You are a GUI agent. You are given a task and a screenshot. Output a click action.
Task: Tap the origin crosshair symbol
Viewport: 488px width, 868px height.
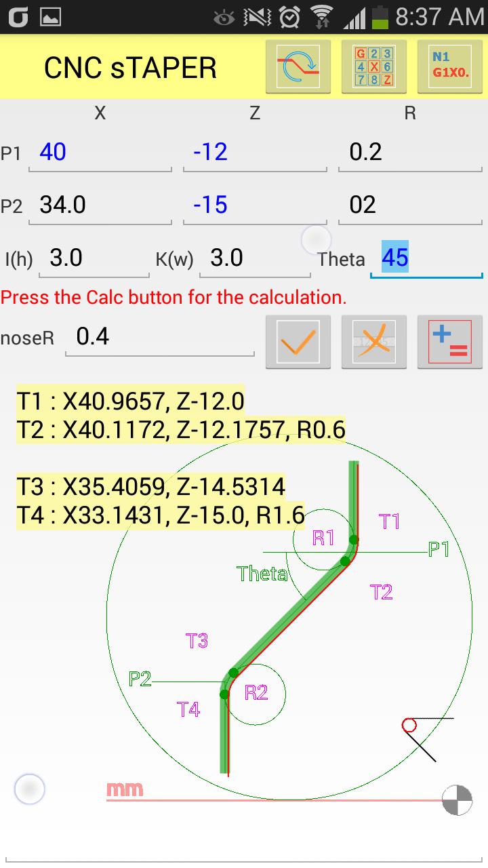(x=457, y=800)
